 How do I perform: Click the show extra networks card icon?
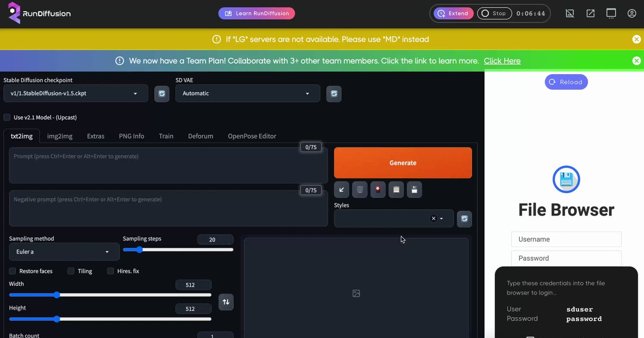[378, 189]
